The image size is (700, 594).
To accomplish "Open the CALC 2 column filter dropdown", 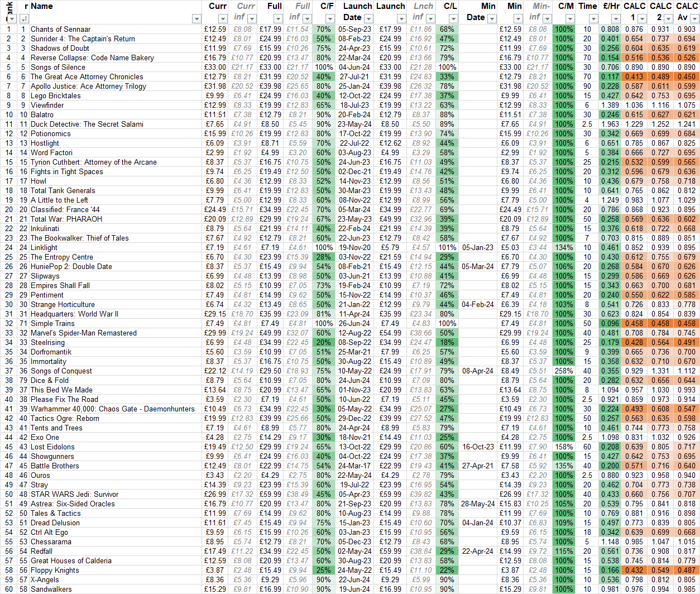I will click(669, 19).
